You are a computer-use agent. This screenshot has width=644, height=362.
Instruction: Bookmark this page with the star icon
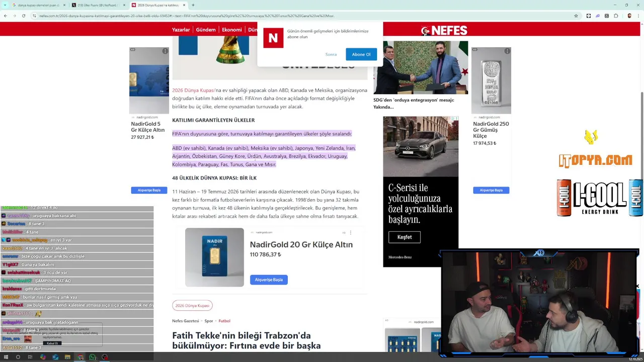(x=576, y=16)
